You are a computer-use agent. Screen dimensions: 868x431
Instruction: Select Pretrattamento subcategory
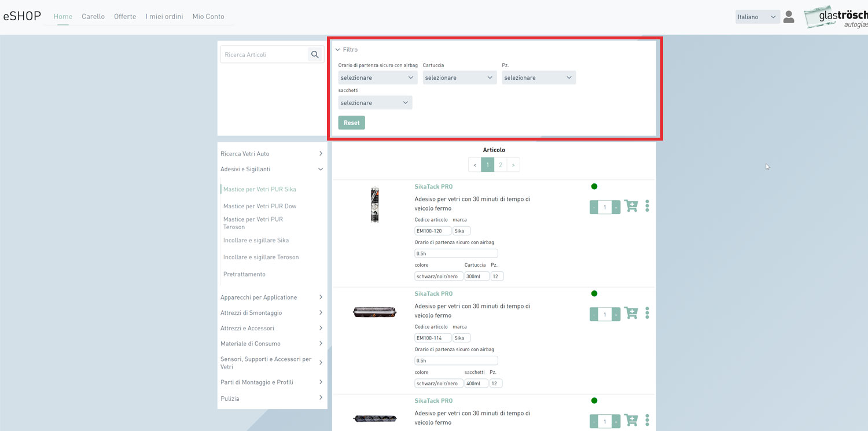tap(244, 274)
